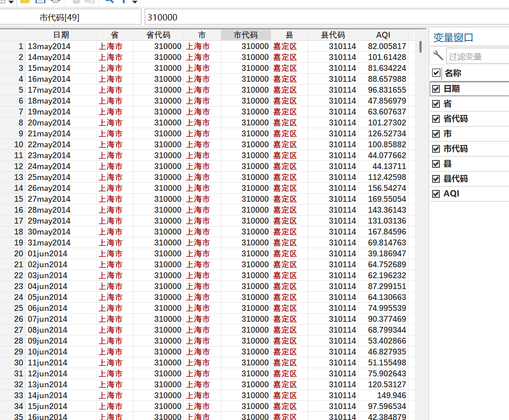Click the wrench icon in variables panel
This screenshot has height=420, width=509.
438,56
